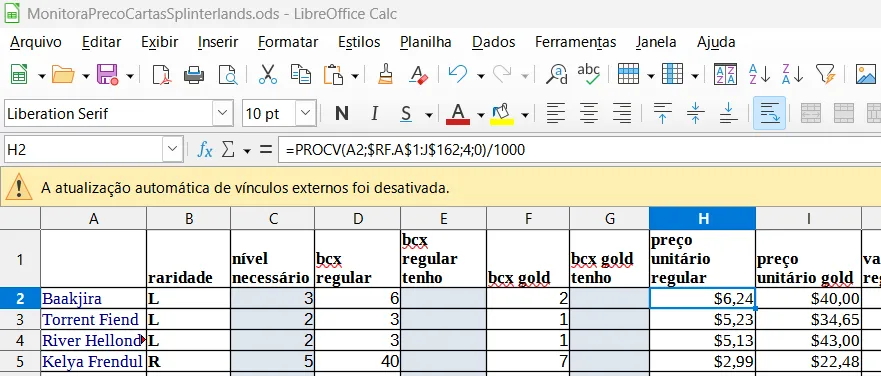Run the Spelling check icon
The image size is (881, 376).
click(x=589, y=74)
